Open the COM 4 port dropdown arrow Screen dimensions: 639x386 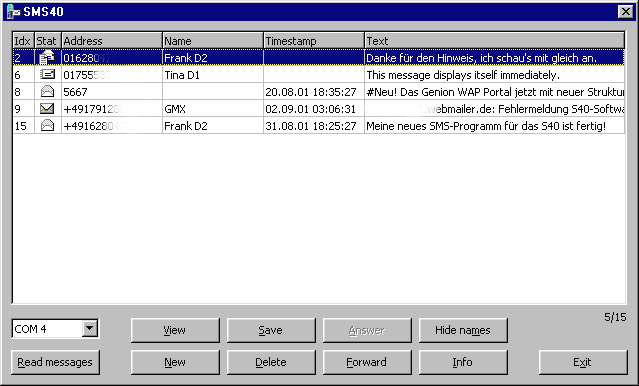[90, 328]
